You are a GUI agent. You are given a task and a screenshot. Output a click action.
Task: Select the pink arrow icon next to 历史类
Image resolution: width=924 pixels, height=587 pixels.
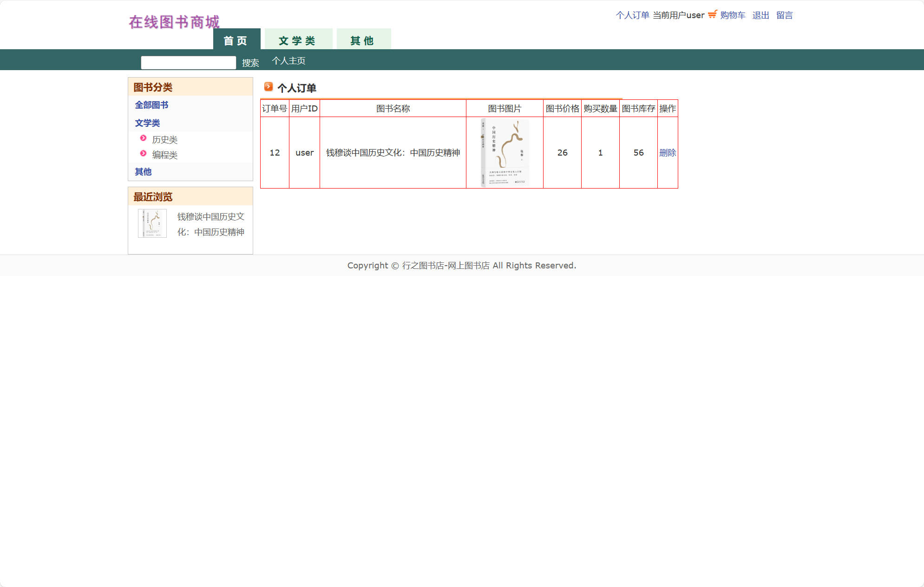click(142, 138)
